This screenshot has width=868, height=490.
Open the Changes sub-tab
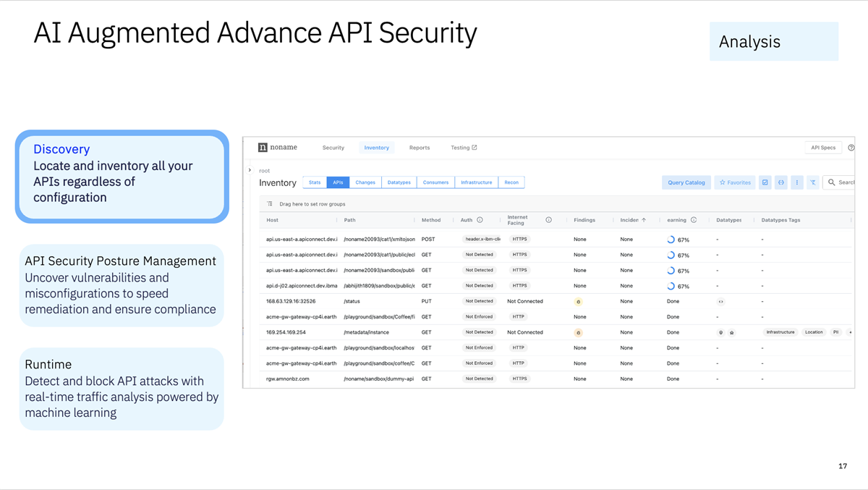pyautogui.click(x=365, y=182)
